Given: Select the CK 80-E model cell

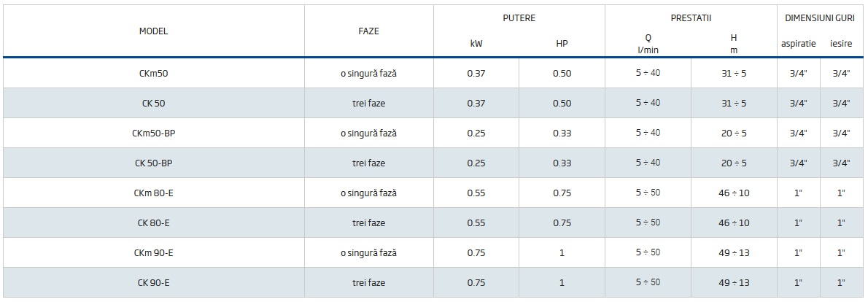Looking at the screenshot, I should pyautogui.click(x=153, y=223).
